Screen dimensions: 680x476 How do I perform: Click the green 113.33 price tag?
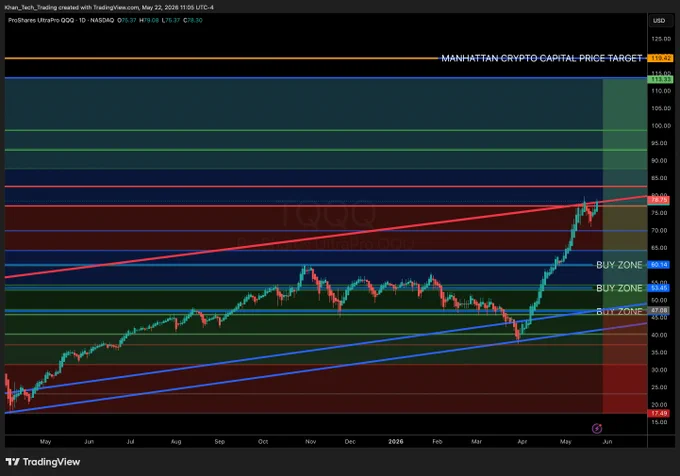[x=660, y=79]
